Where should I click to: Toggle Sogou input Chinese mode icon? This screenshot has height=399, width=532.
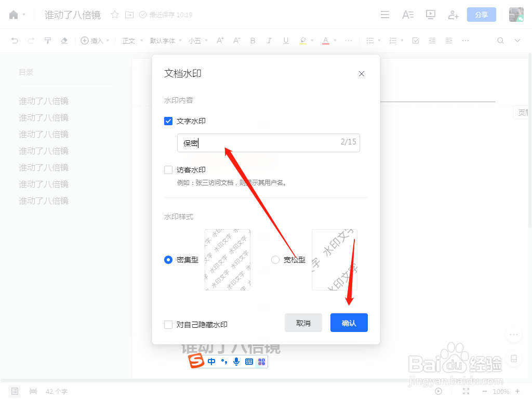point(211,362)
